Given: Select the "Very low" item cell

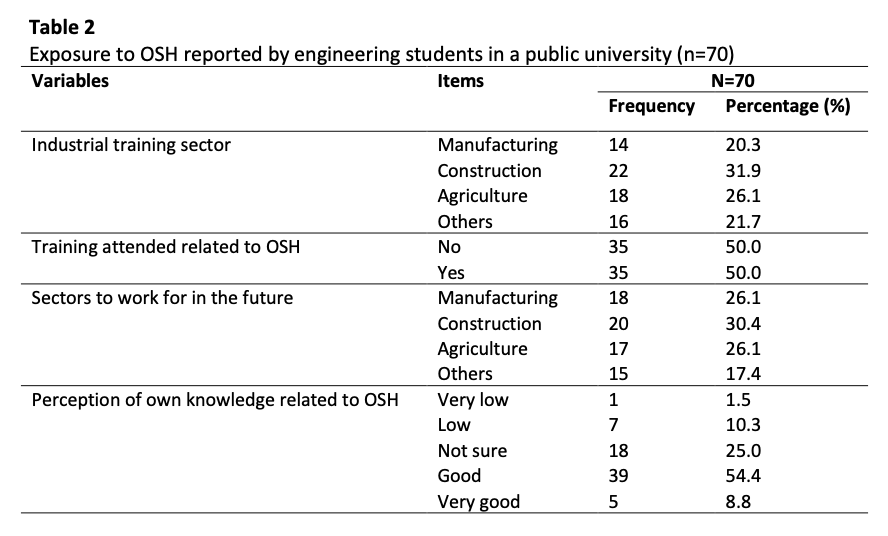Looking at the screenshot, I should (x=473, y=400).
